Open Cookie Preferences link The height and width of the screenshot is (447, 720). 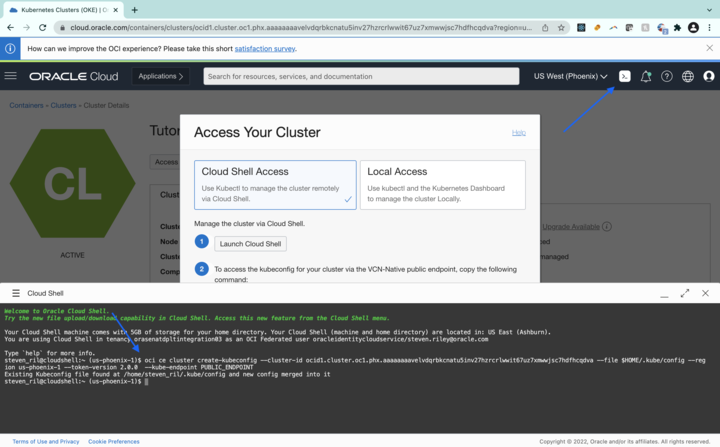click(114, 441)
